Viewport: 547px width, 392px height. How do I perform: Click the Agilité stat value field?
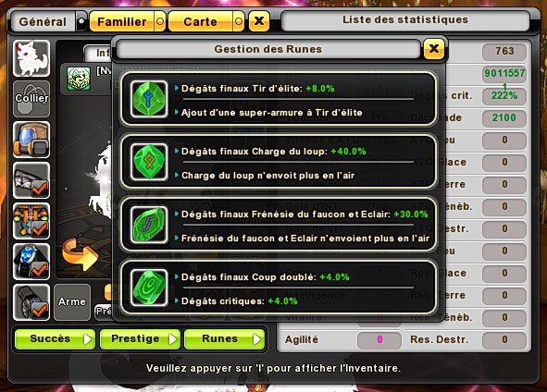pos(379,339)
